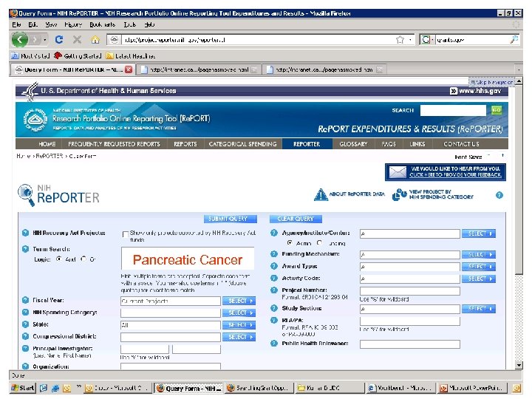Click the Term Search text box

click(x=188, y=259)
